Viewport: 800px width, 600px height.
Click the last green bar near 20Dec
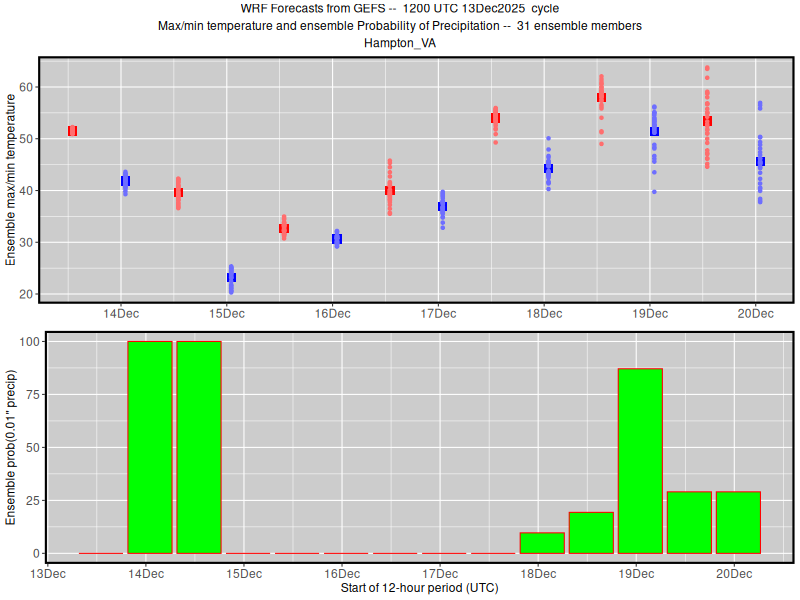point(738,522)
